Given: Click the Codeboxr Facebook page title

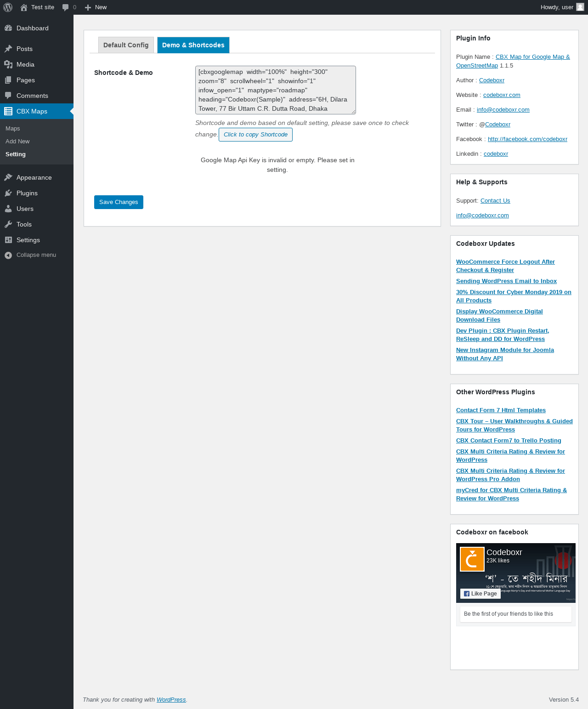Looking at the screenshot, I should tap(504, 552).
